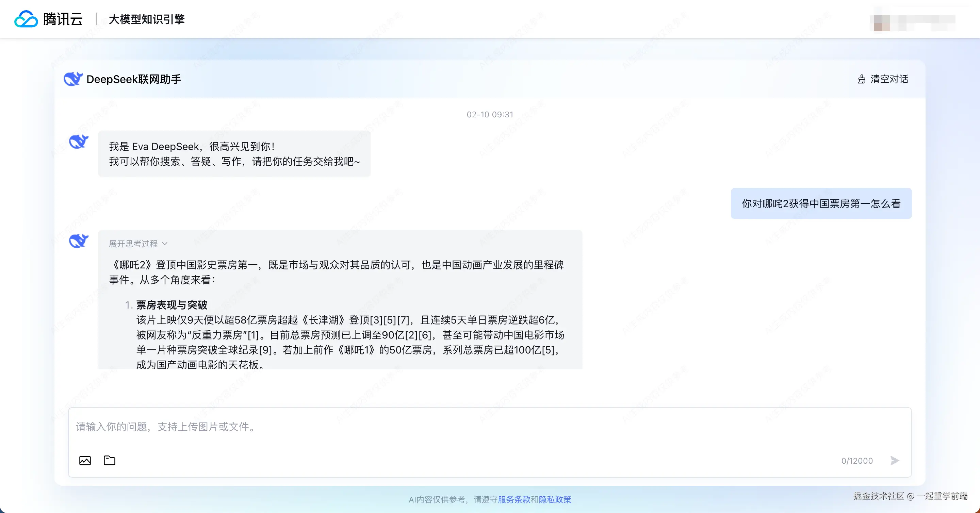Open citation [9] after 全球纪录

(265, 350)
